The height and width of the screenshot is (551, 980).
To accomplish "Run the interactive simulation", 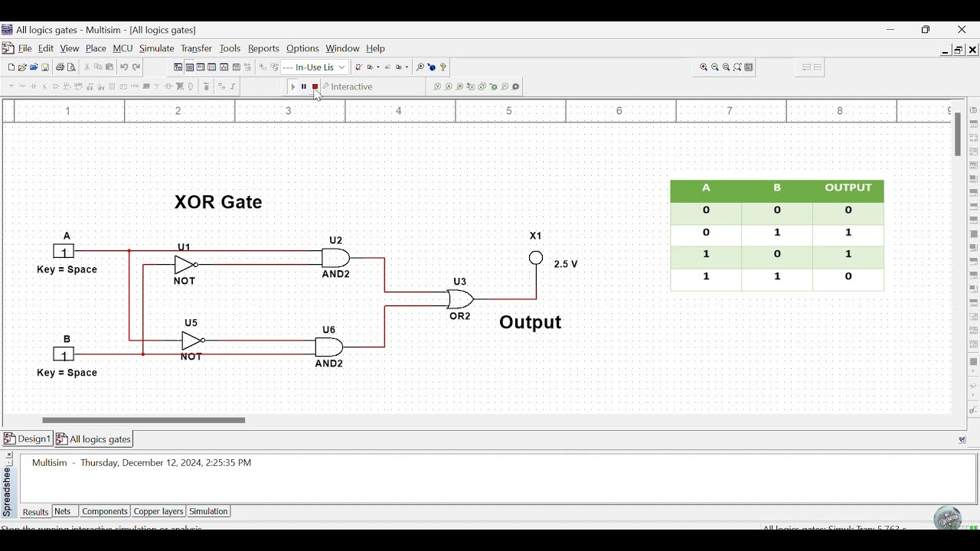I will click(293, 86).
